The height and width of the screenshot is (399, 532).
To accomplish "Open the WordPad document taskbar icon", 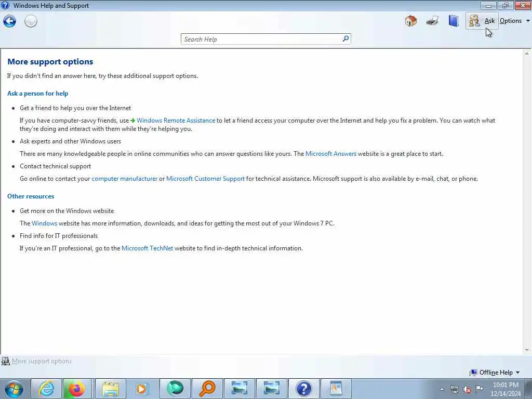I will 336,389.
